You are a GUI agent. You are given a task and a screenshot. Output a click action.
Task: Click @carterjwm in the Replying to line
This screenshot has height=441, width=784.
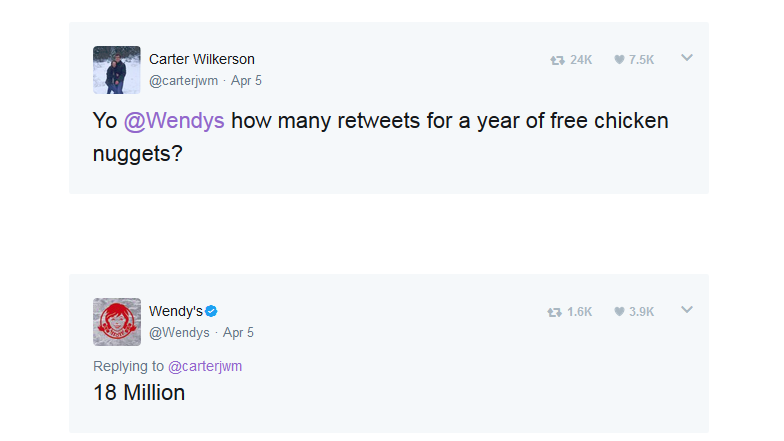[x=205, y=366]
